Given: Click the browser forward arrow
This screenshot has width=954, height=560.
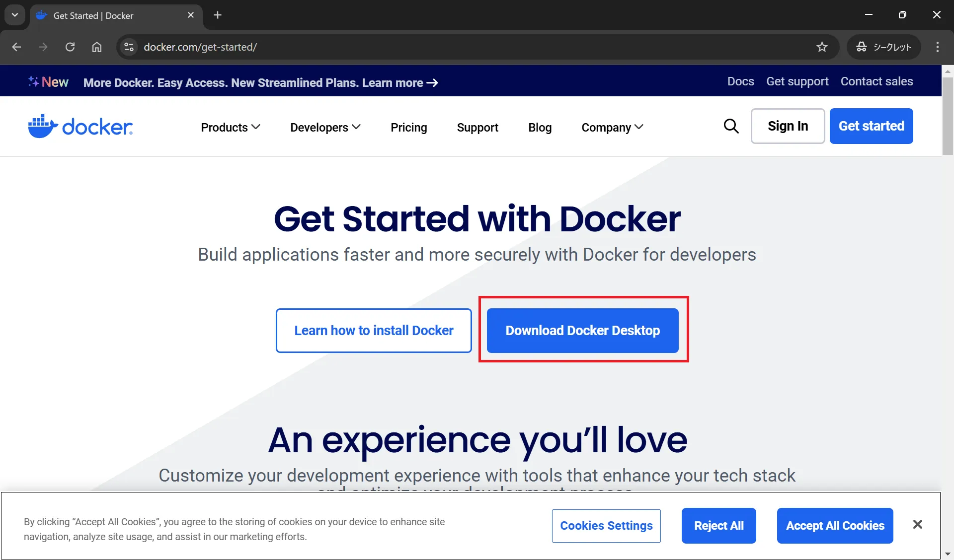Looking at the screenshot, I should [x=43, y=47].
